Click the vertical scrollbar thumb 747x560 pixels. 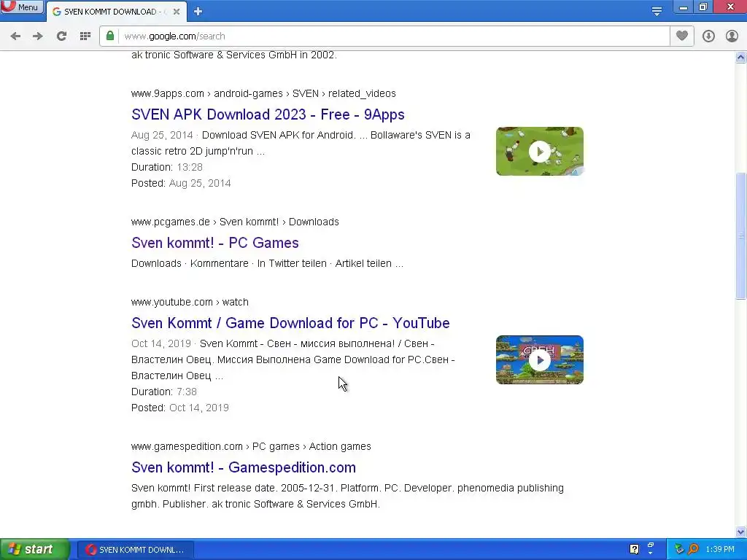tap(741, 236)
